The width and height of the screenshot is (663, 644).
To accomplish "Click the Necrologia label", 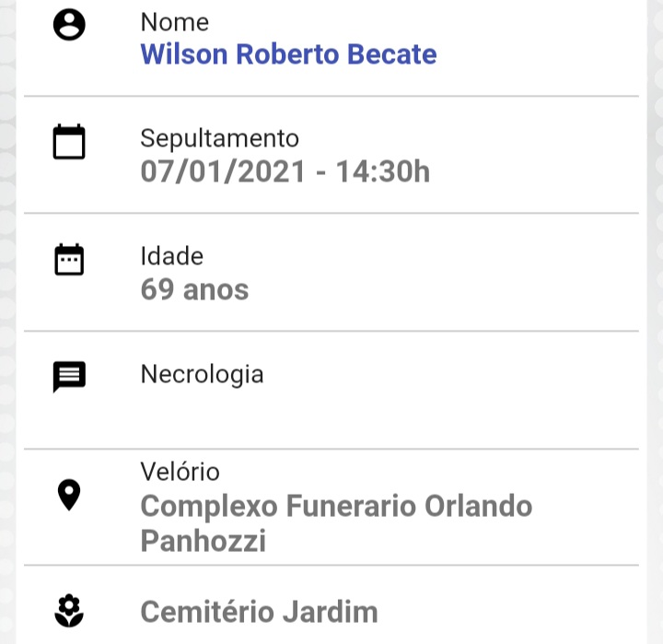I will (202, 375).
